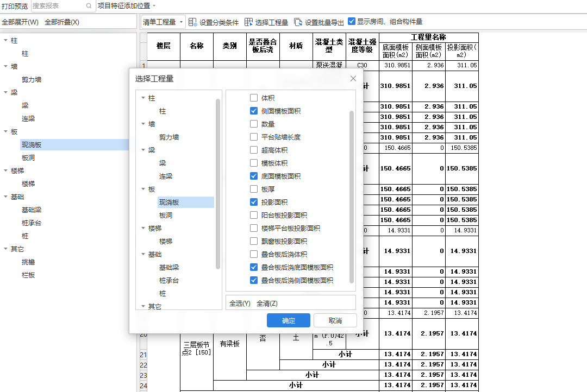Close the 选择工程量 dialog
587x392 pixels.
(x=353, y=79)
